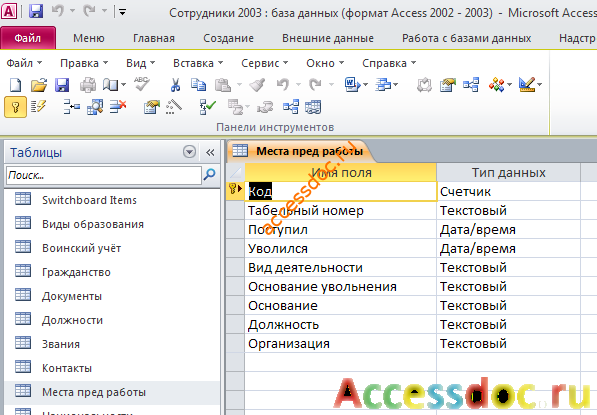
Task: Click Дата/время type of Поступил row
Action: tap(478, 230)
